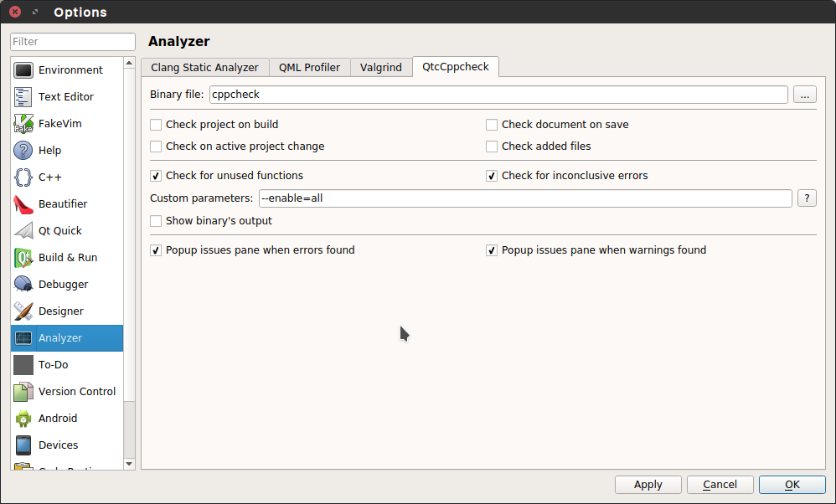
Task: Enable Show binary's output
Action: tap(156, 221)
